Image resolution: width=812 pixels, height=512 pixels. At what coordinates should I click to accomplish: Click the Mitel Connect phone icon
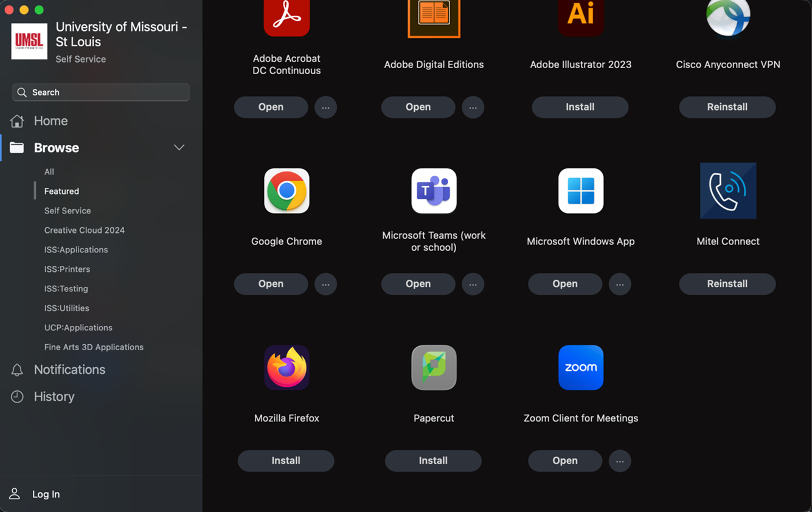click(728, 191)
